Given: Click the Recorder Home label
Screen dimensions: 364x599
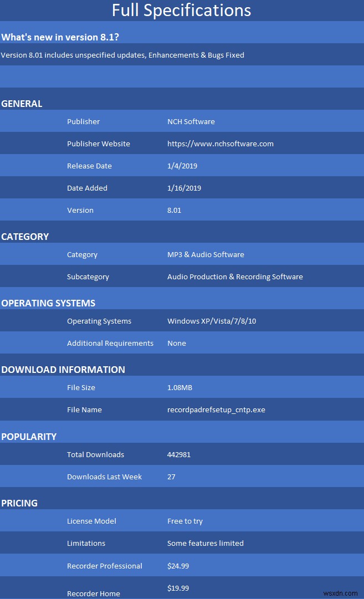Looking at the screenshot, I should click(x=93, y=593).
